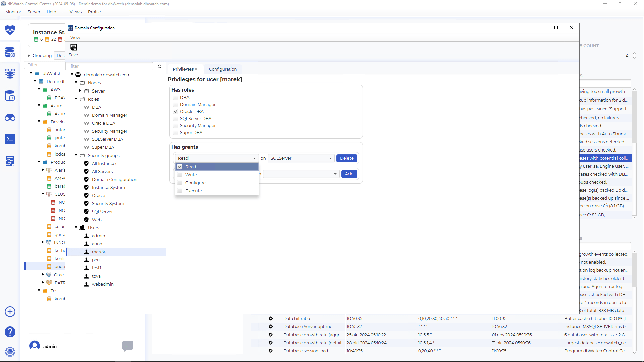The width and height of the screenshot is (644, 362).
Task: Open the Profile menu
Action: pyautogui.click(x=94, y=12)
